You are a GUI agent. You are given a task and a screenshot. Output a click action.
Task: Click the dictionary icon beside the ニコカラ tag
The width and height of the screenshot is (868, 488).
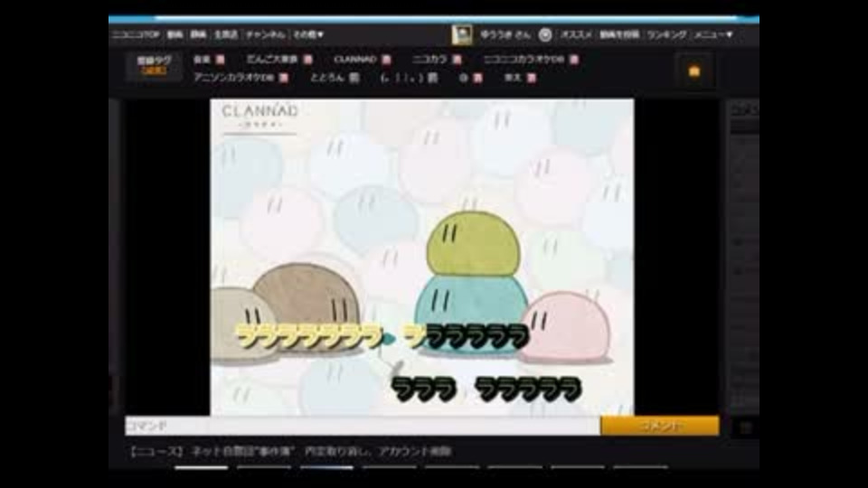click(x=457, y=60)
